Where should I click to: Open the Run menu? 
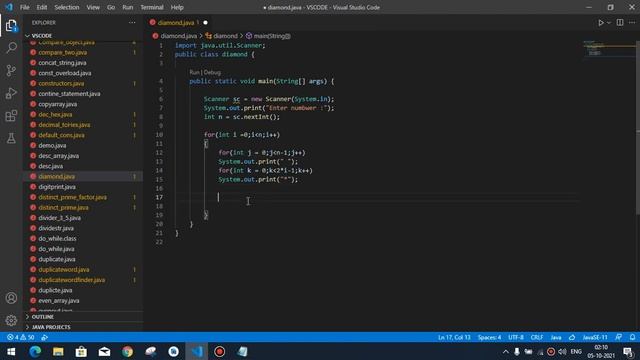click(127, 7)
